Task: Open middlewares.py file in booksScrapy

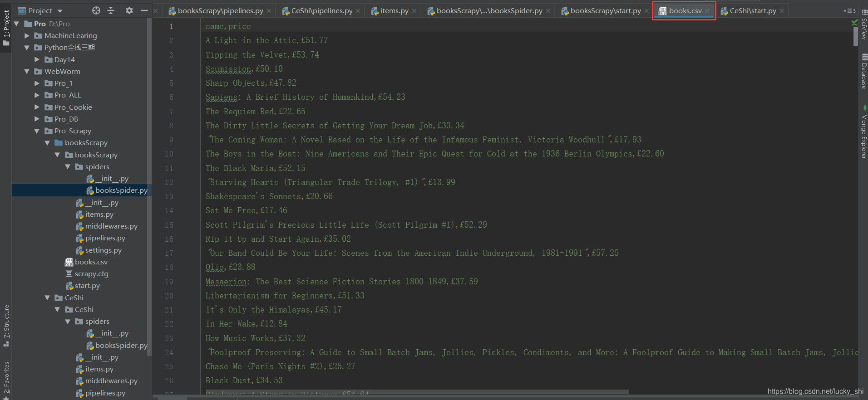Action: [x=107, y=226]
